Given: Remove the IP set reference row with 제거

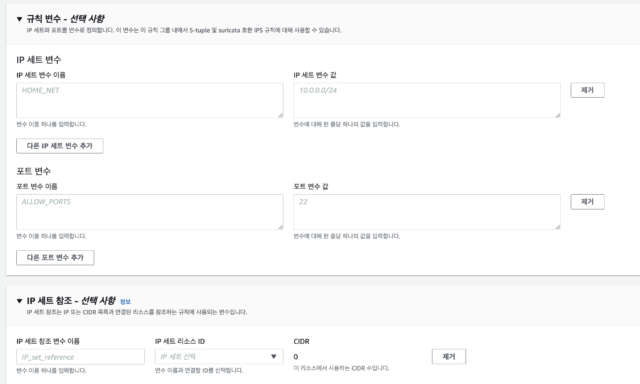Looking at the screenshot, I should pos(449,357).
